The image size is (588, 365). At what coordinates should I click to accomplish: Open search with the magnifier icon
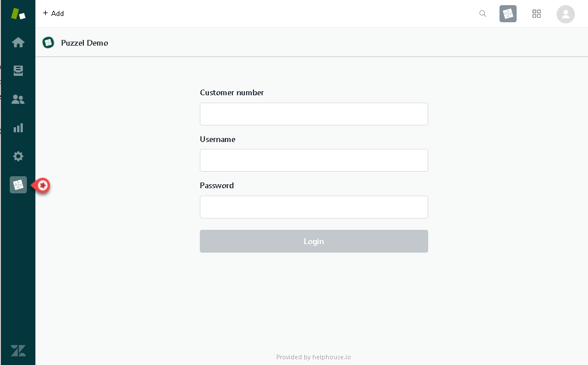point(483,14)
